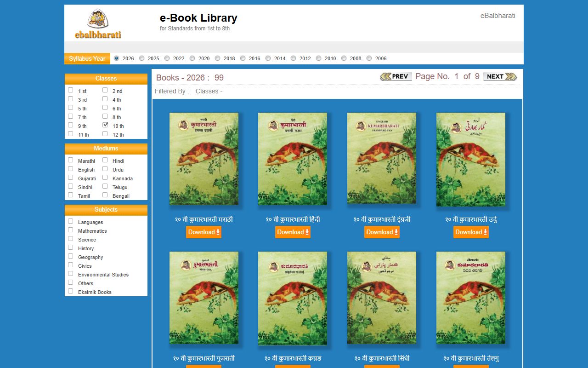The height and width of the screenshot is (368, 588).
Task: Download the 10th Kumarbharati Urdu book
Action: (471, 232)
